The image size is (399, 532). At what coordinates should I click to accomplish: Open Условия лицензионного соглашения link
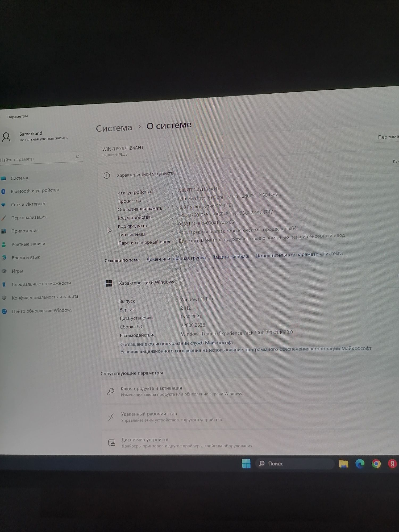click(x=246, y=350)
